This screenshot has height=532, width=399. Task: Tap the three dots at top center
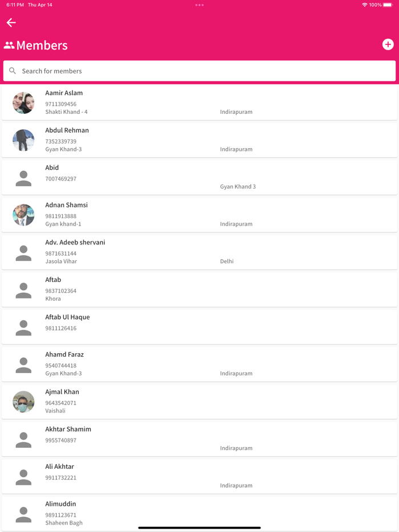(199, 5)
